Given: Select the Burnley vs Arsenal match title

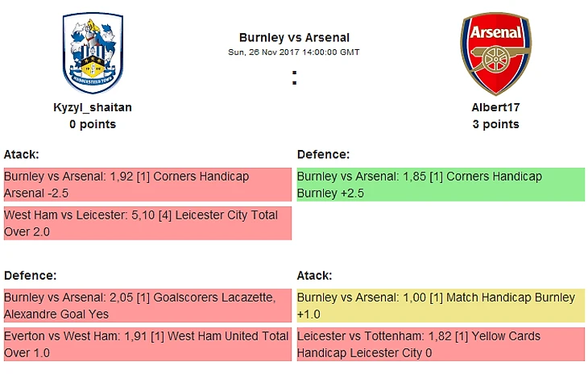Looking at the screenshot, I should click(x=294, y=37).
